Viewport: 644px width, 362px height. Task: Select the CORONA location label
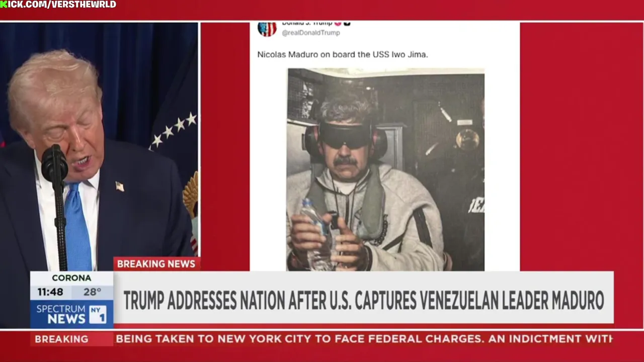(71, 278)
